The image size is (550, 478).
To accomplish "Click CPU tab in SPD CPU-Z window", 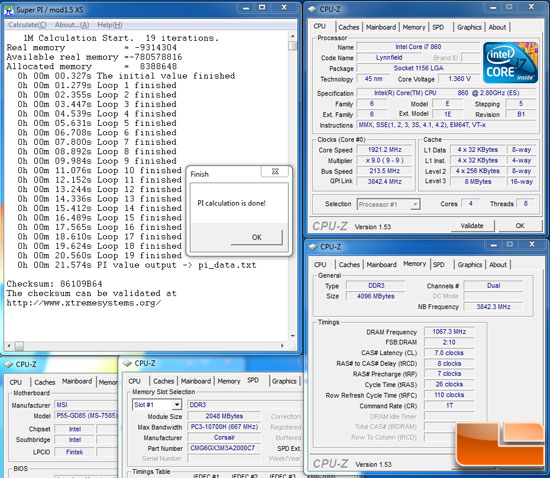I will [134, 381].
